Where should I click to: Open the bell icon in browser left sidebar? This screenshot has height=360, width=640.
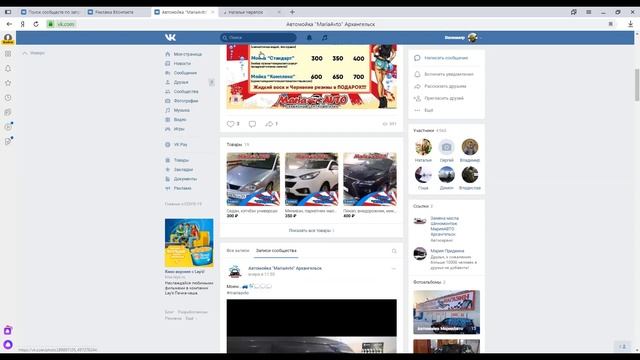[x=8, y=68]
